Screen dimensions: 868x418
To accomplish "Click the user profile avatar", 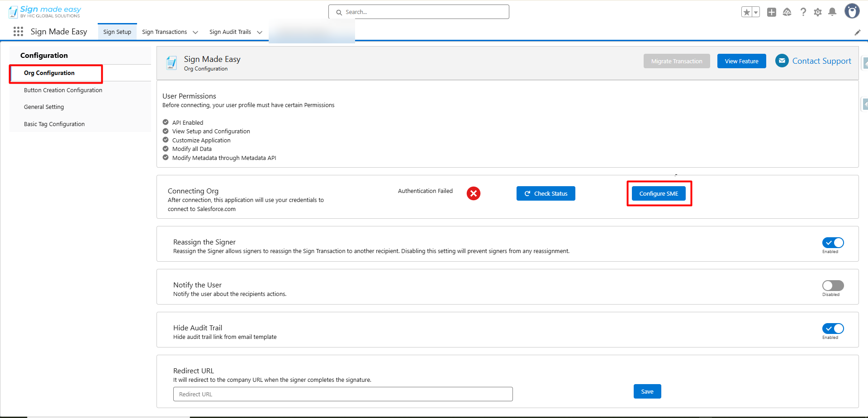I will click(852, 11).
